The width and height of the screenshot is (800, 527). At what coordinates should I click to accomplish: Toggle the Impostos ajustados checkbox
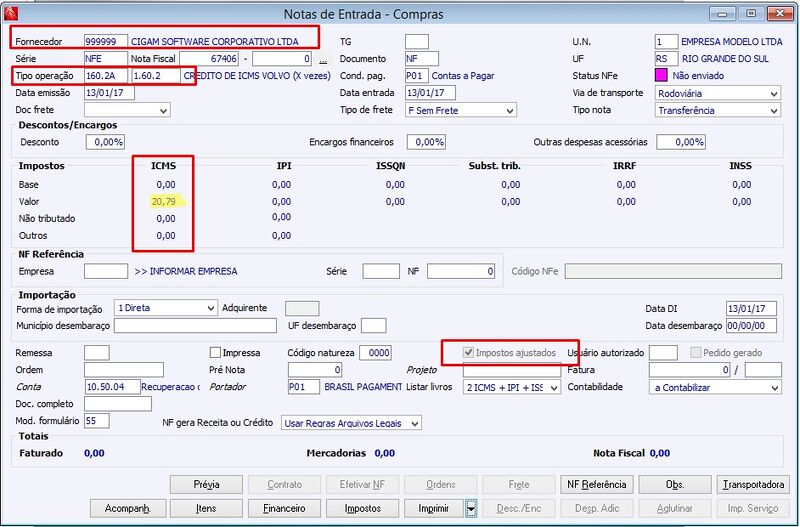pyautogui.click(x=468, y=353)
